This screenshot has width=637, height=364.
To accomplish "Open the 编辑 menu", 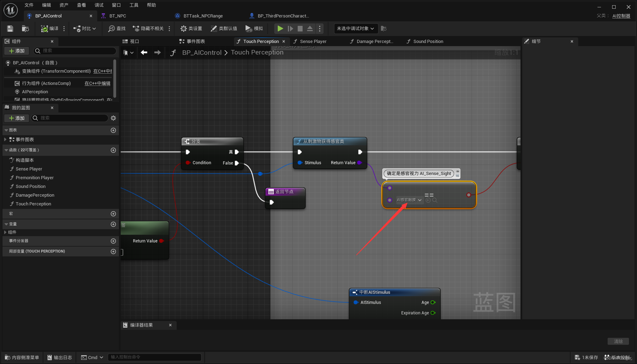I will click(47, 5).
